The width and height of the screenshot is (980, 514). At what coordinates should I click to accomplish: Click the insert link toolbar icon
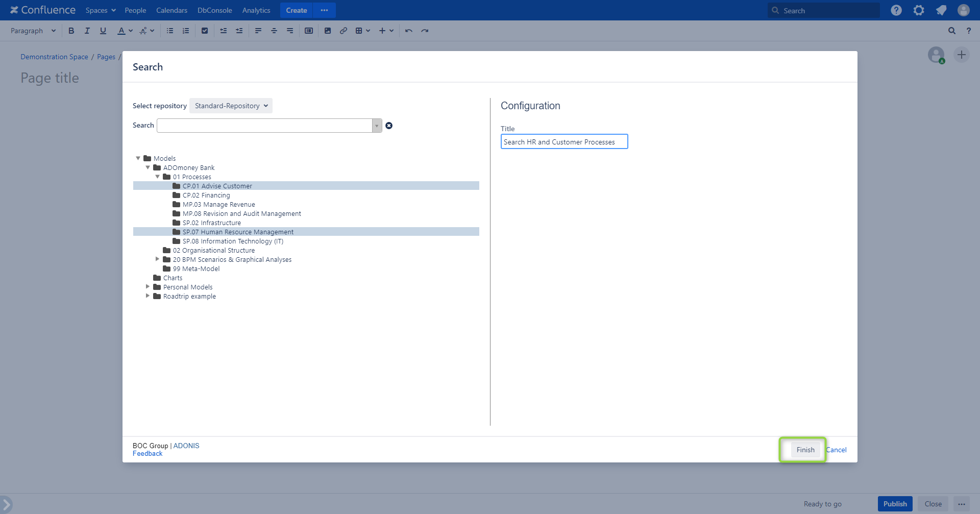[x=344, y=31]
